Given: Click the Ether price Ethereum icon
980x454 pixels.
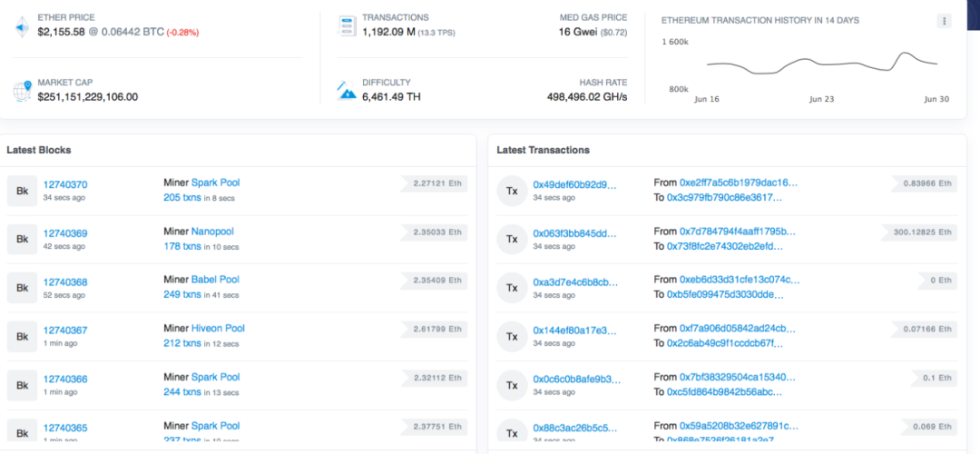Looking at the screenshot, I should point(22,26).
